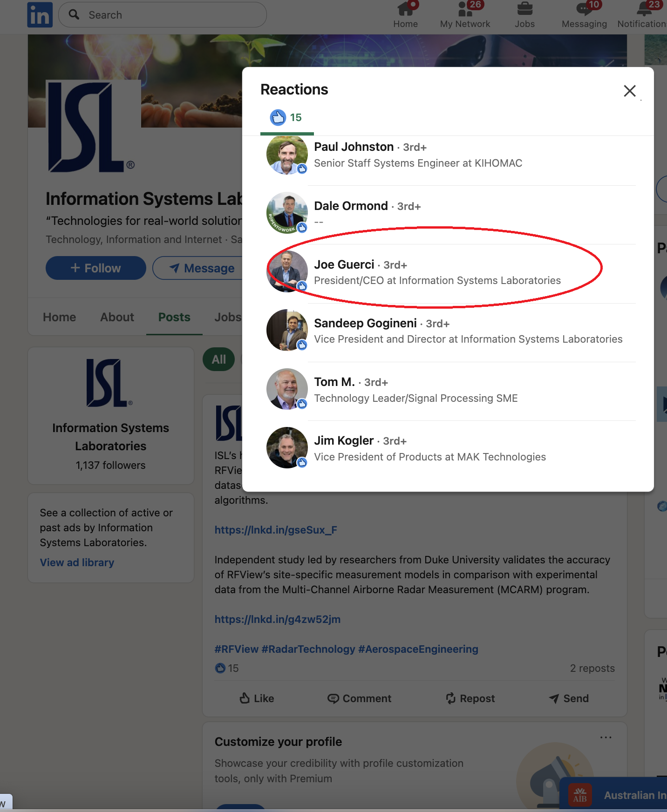Screen dimensions: 667x812
Task: Click Information Systems Laboratories sidebar name
Action: pos(111,437)
